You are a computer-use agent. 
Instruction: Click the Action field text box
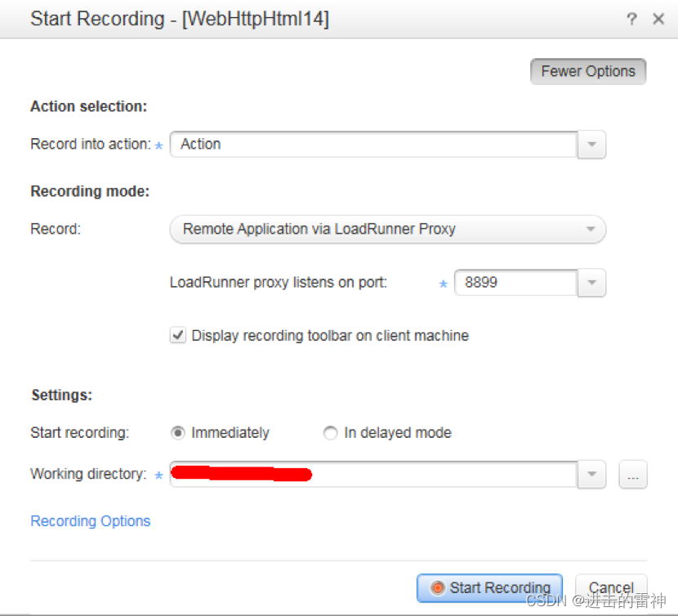point(327,144)
